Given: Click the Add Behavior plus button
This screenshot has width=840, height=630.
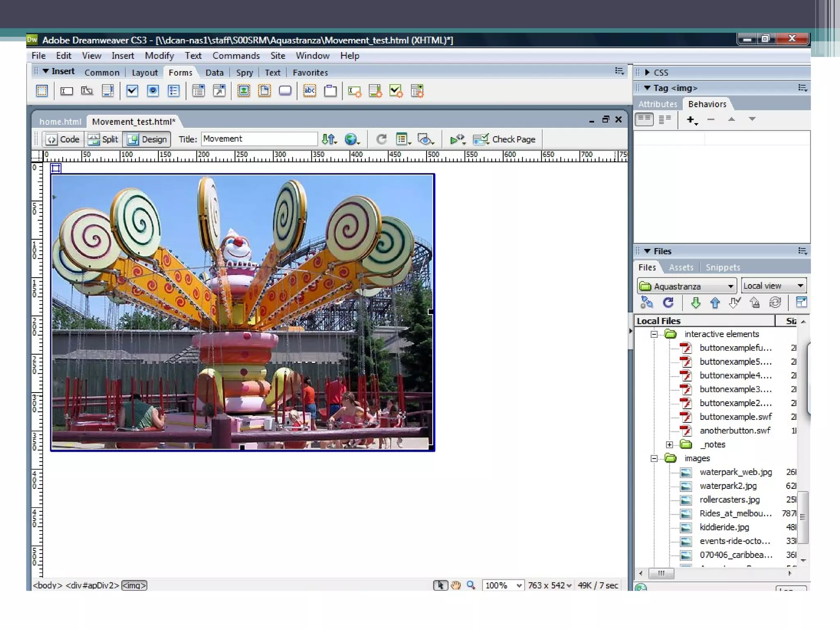Looking at the screenshot, I should (691, 119).
